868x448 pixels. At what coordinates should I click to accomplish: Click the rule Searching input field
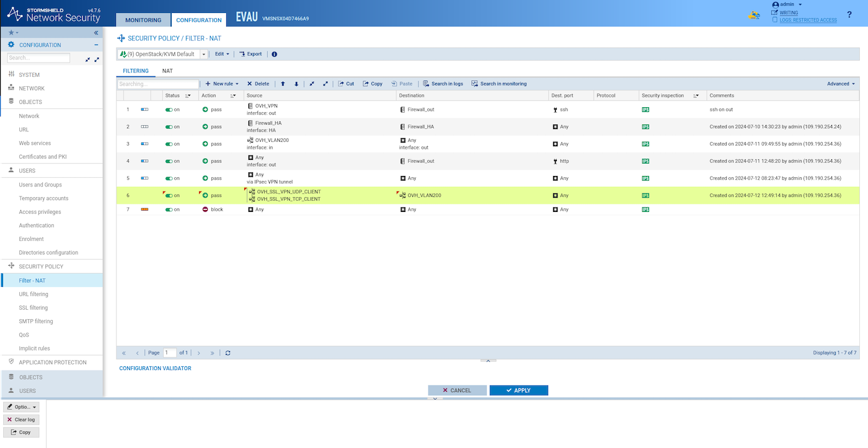click(x=157, y=84)
